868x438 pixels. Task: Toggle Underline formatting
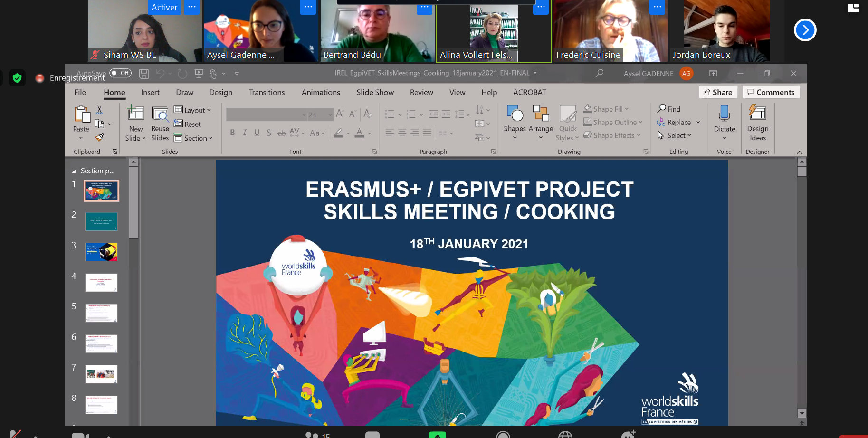pyautogui.click(x=257, y=133)
